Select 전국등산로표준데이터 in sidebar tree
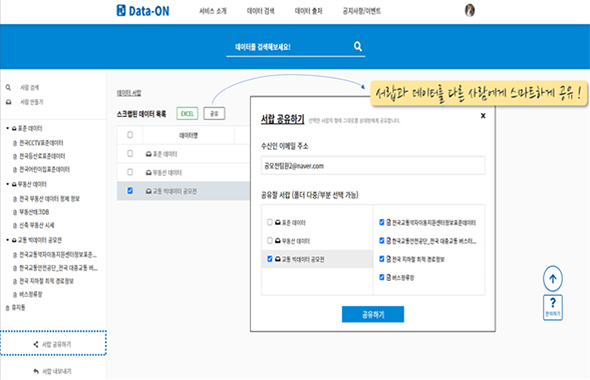Viewport: 590px width, 380px height. (x=42, y=156)
